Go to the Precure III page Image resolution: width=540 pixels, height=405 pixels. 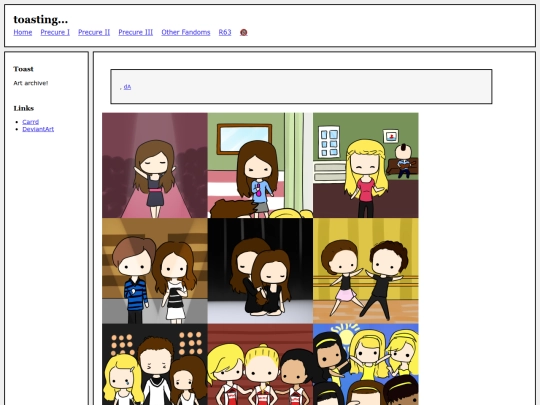[136, 32]
